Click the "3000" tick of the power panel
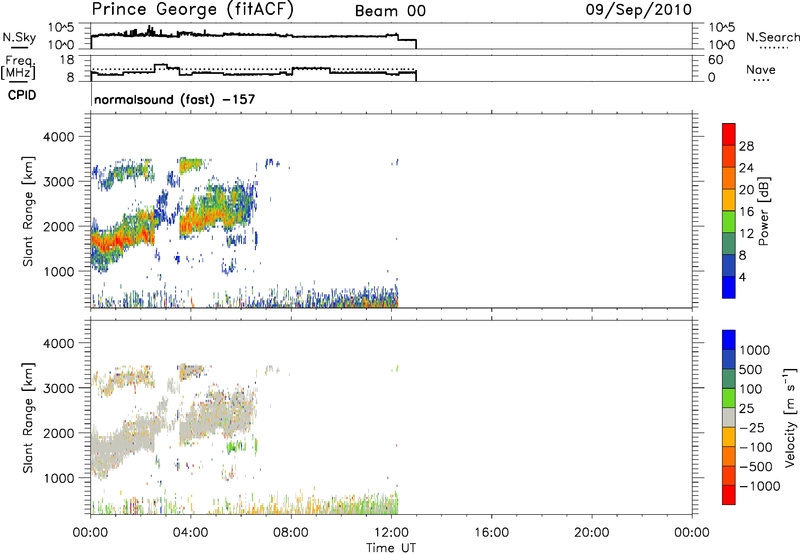The width and height of the screenshot is (800, 554). (x=58, y=182)
